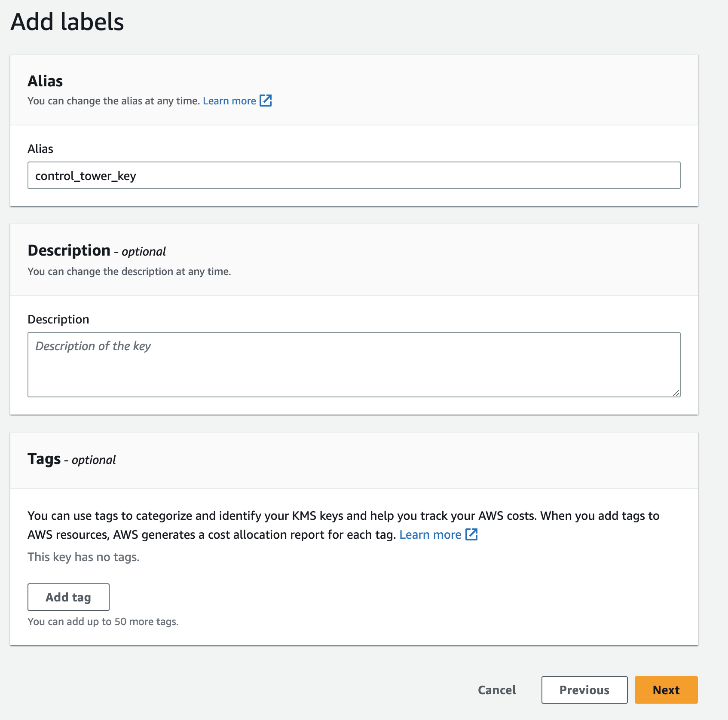728x720 pixels.
Task: Cancel the key creation wizard
Action: (497, 690)
